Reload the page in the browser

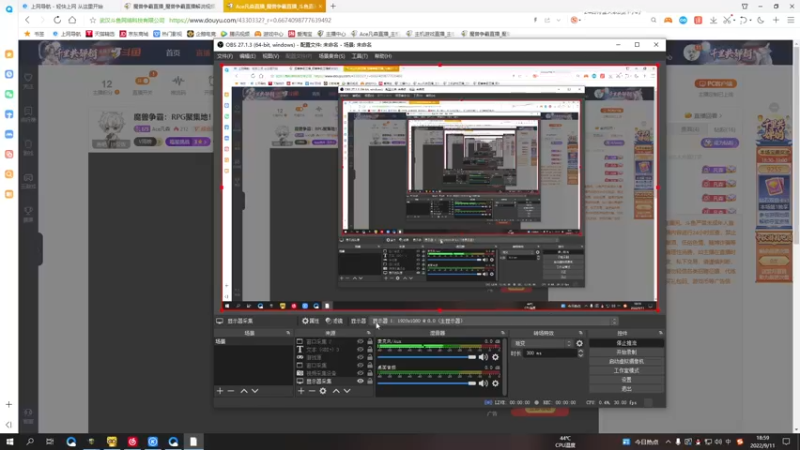pos(57,20)
